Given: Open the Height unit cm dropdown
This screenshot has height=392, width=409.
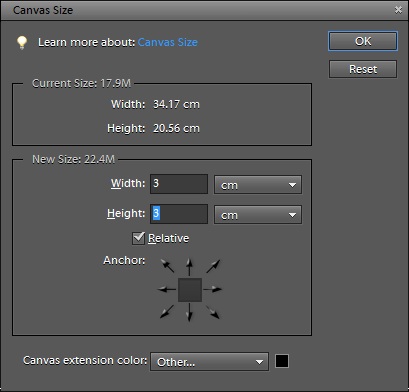Looking at the screenshot, I should [258, 215].
